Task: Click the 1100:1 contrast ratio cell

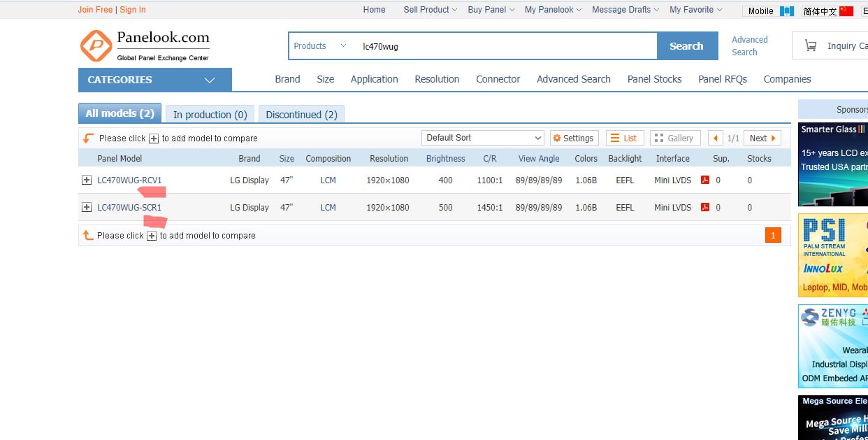Action: pyautogui.click(x=490, y=180)
